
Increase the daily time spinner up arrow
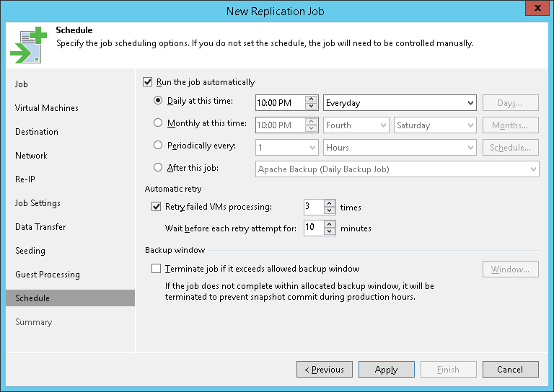(312, 99)
